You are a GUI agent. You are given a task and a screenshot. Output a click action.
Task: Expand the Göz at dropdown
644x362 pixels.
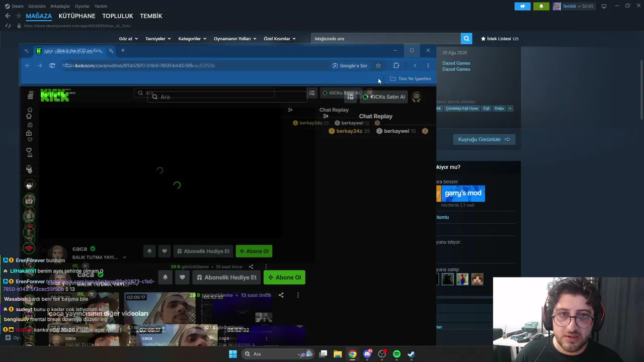pos(128,39)
